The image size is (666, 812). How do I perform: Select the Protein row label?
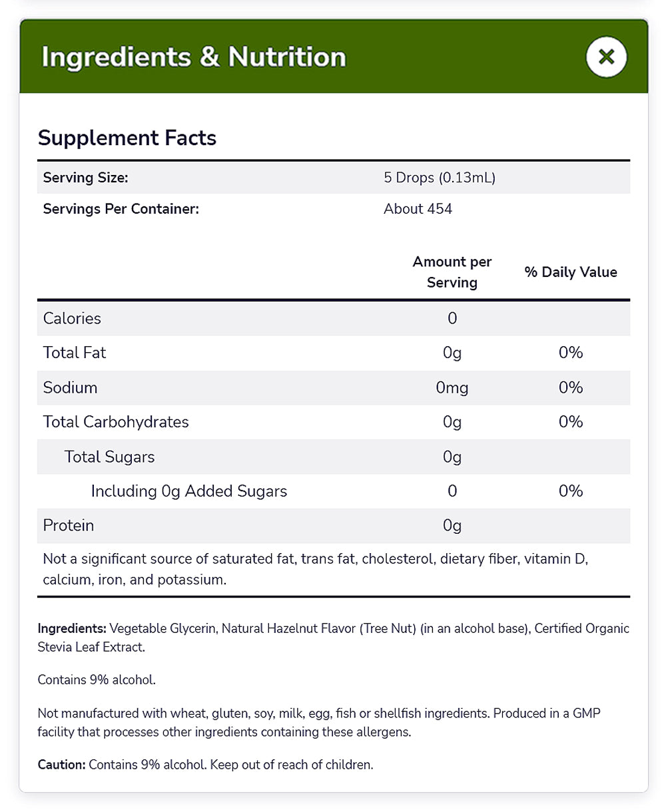pos(69,526)
